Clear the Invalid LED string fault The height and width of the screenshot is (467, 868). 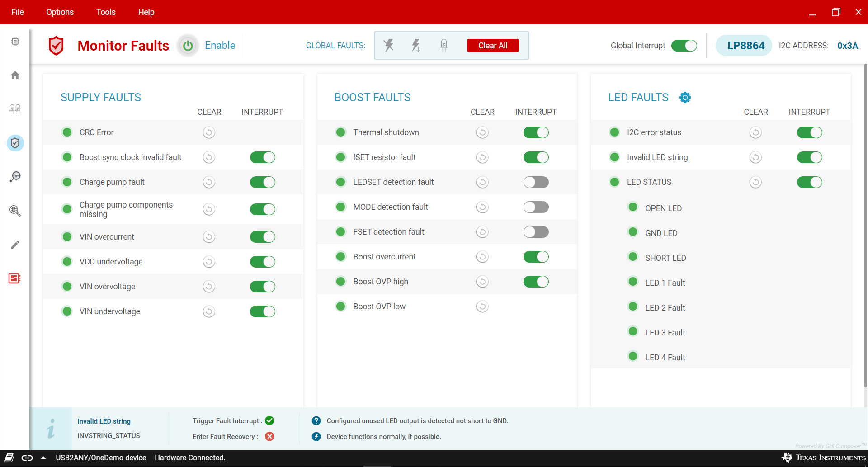pyautogui.click(x=755, y=157)
